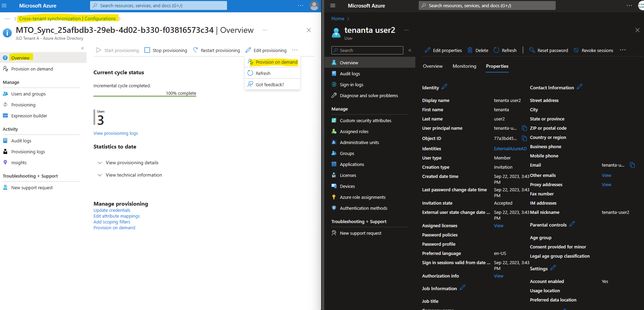Expand View provisioning details
This screenshot has width=644, height=310.
click(x=128, y=163)
